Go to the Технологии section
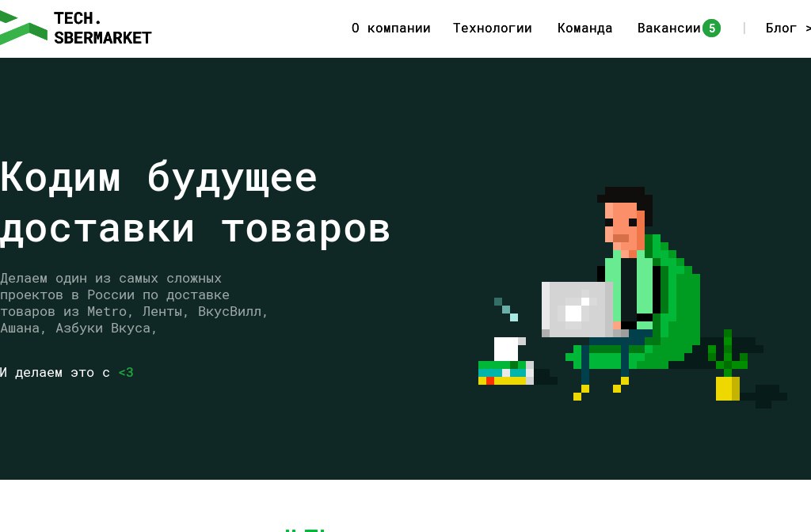This screenshot has height=532, width=811. pyautogui.click(x=493, y=28)
